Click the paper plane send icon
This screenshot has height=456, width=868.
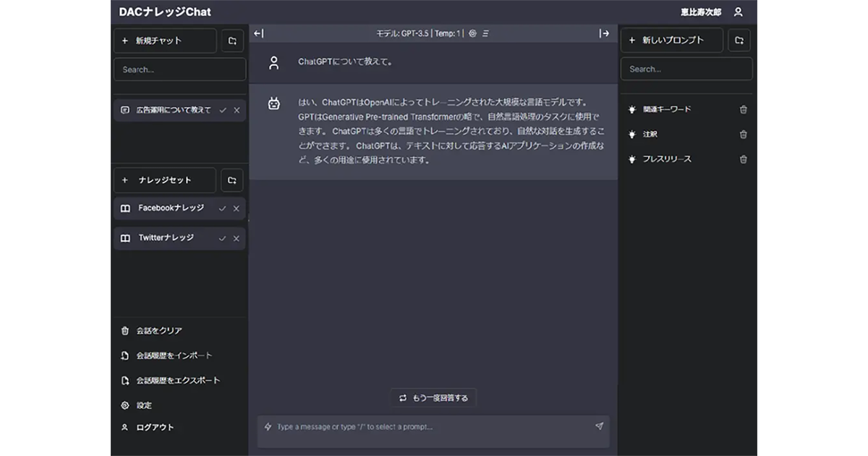coord(598,427)
